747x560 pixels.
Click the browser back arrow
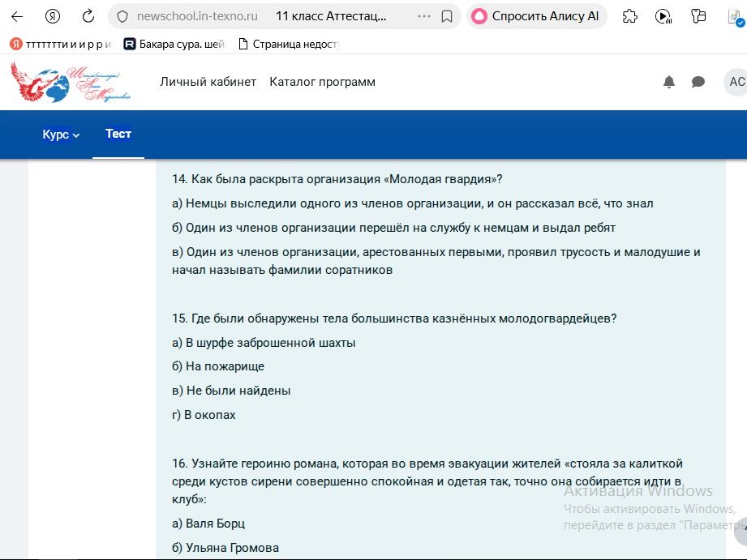click(17, 17)
